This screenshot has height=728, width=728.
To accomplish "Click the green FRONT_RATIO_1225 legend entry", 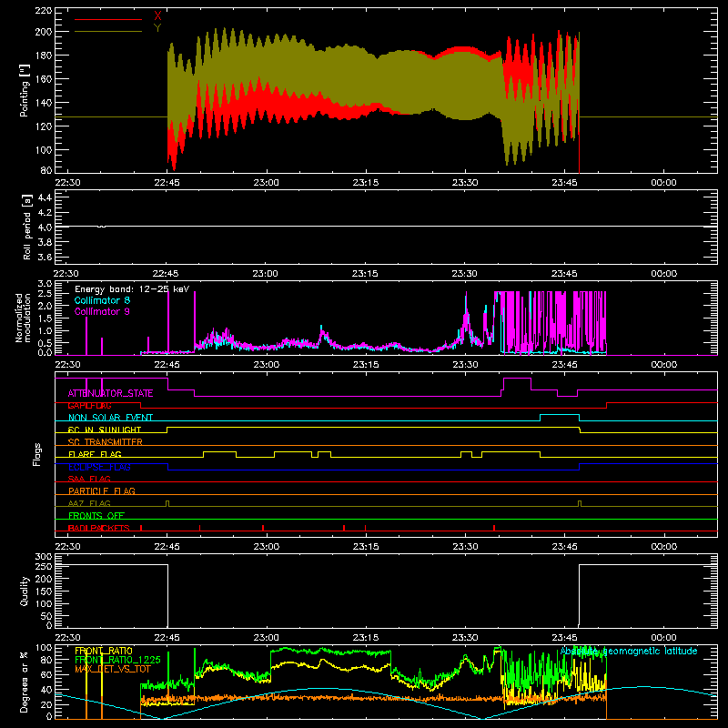I will 117,660.
